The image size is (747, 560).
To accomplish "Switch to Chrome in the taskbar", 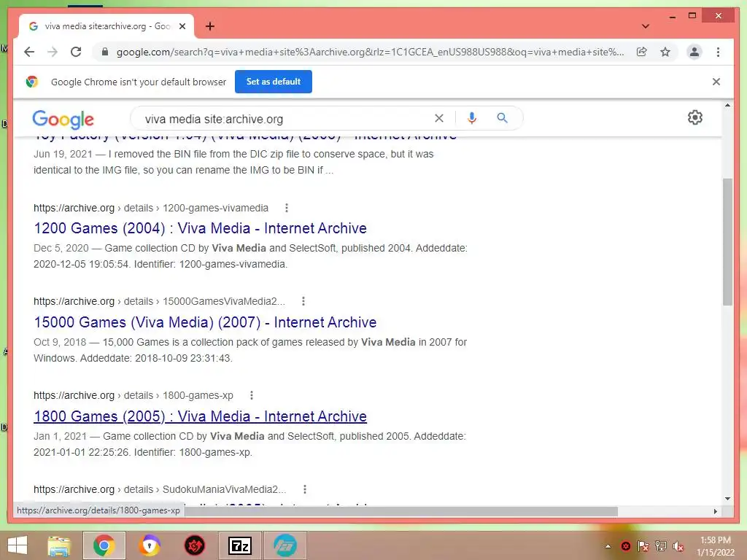I will pyautogui.click(x=104, y=545).
